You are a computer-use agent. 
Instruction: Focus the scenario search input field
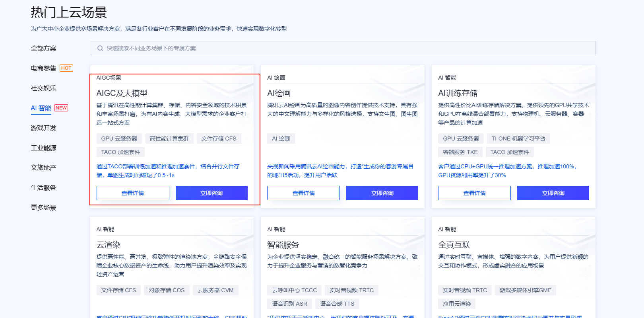click(x=343, y=48)
